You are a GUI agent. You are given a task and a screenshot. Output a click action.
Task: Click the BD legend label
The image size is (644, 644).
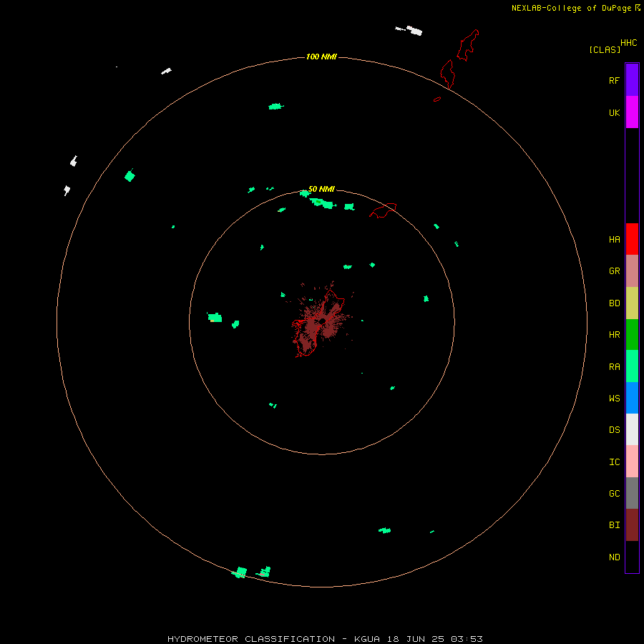click(x=614, y=303)
